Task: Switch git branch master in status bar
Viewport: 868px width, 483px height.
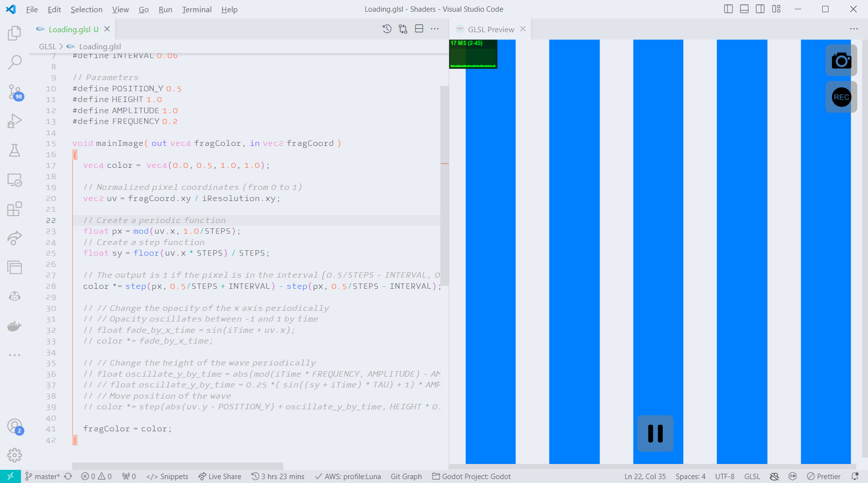Action: point(42,477)
